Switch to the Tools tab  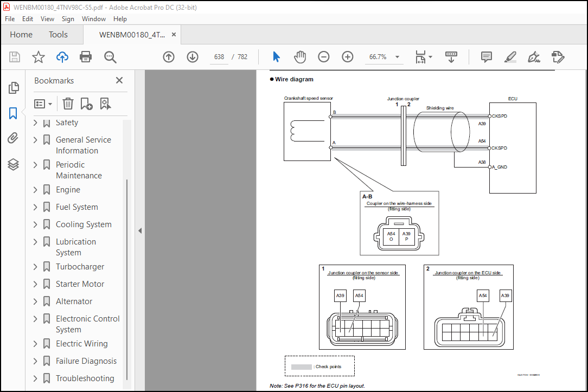coord(58,35)
